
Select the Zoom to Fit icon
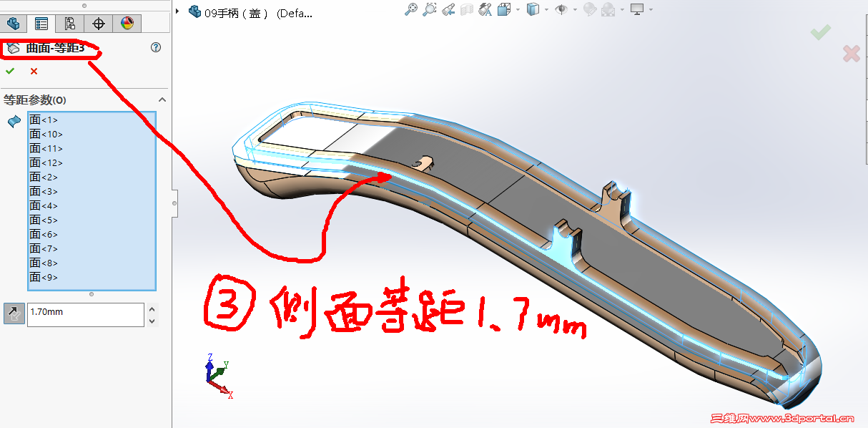coord(412,9)
